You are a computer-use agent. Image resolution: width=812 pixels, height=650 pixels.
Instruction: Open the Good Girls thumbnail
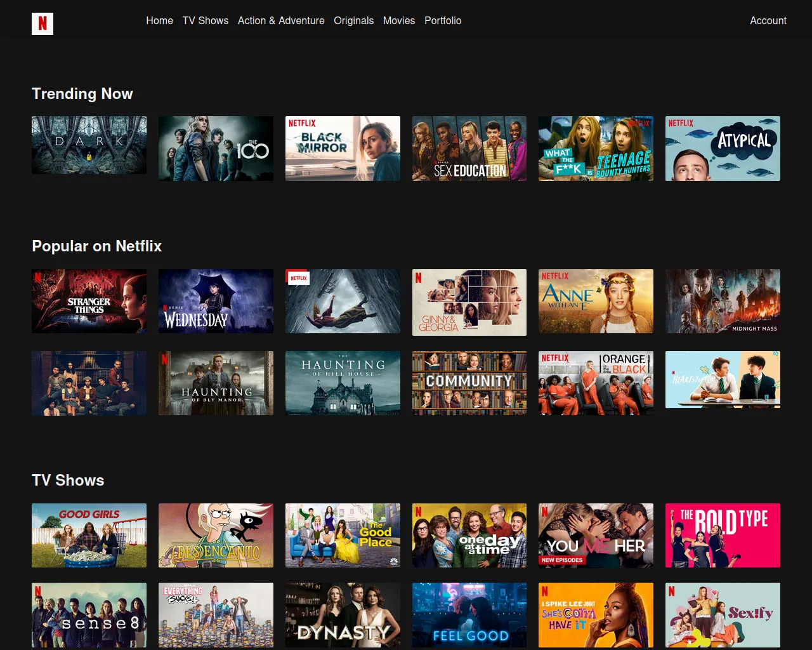pyautogui.click(x=89, y=536)
